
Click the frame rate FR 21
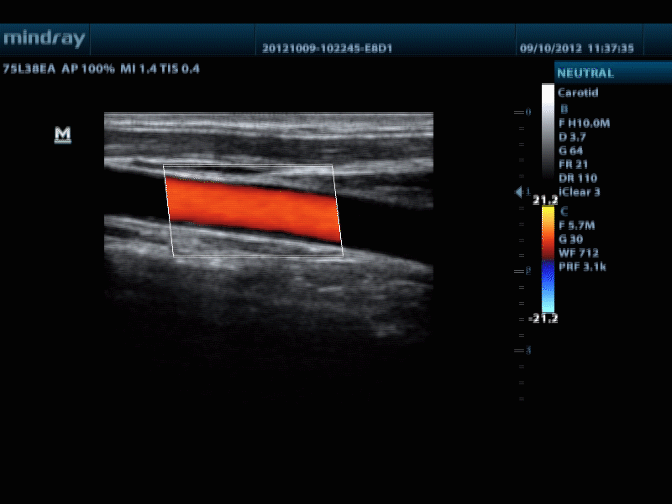pos(575,164)
